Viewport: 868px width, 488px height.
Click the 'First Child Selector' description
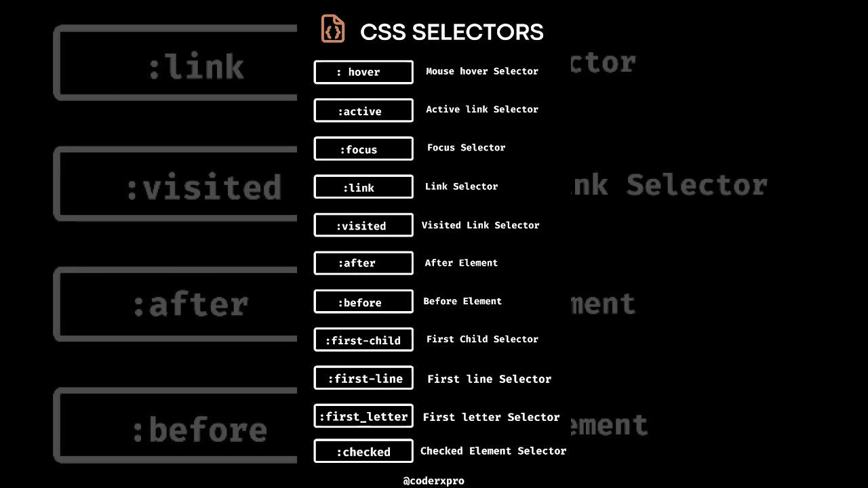click(481, 339)
